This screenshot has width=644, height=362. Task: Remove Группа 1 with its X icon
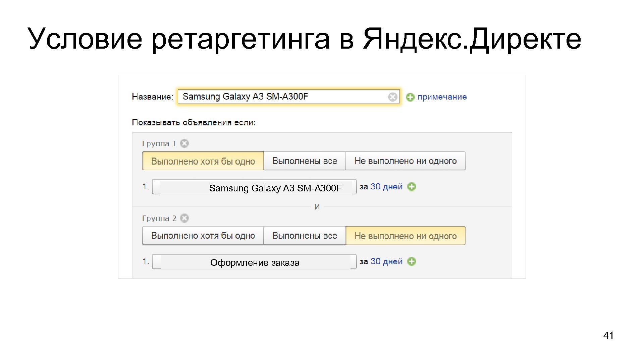pyautogui.click(x=184, y=143)
